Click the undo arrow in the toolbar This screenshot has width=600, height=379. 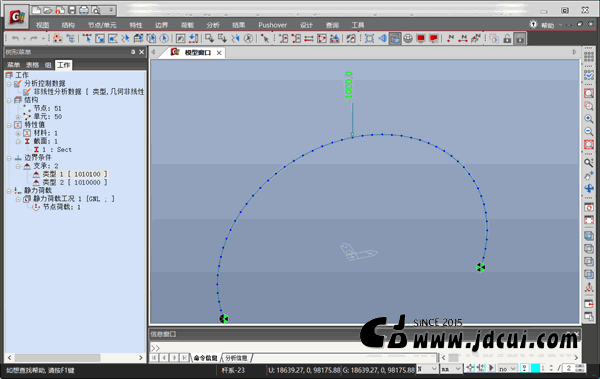pos(15,38)
